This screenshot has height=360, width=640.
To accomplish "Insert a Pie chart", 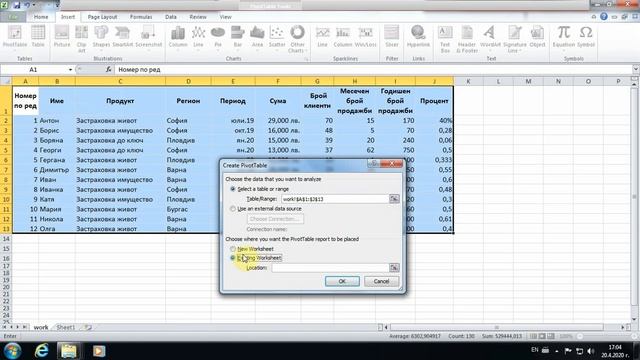I will [218, 38].
